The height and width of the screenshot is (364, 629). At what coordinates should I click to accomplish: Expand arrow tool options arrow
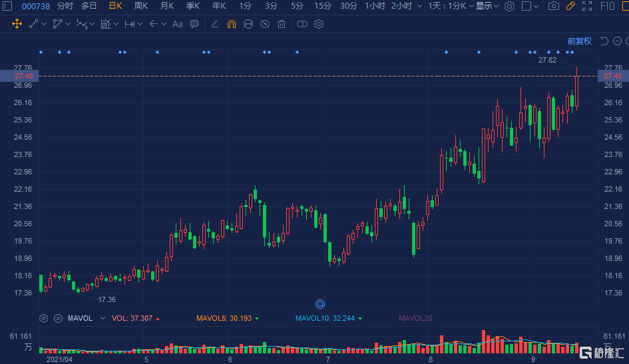[164, 24]
